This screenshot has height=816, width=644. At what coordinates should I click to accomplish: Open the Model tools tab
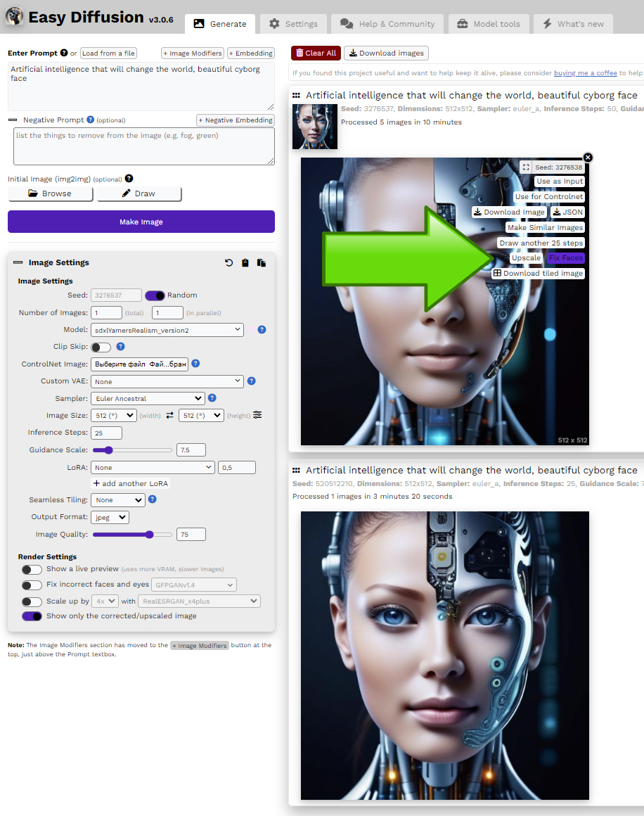coord(489,24)
